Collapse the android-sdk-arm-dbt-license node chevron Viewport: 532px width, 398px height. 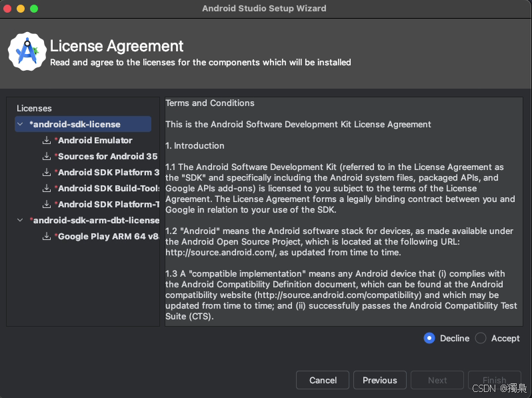(x=21, y=221)
